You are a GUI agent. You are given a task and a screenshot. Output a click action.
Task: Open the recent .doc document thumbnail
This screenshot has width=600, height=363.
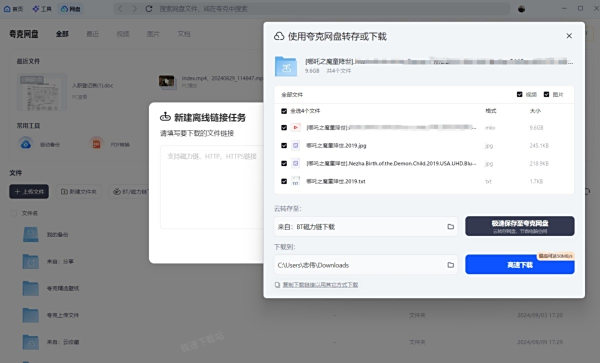(x=42, y=92)
